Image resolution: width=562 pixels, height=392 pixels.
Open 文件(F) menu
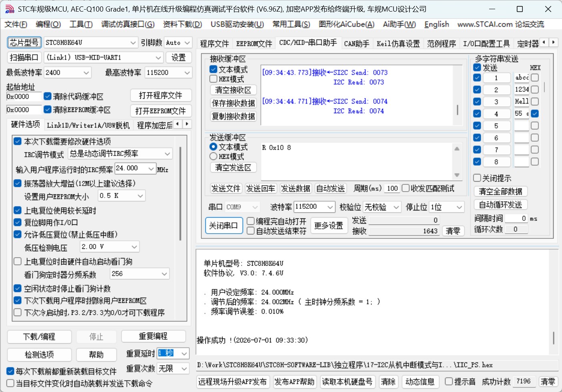point(16,24)
